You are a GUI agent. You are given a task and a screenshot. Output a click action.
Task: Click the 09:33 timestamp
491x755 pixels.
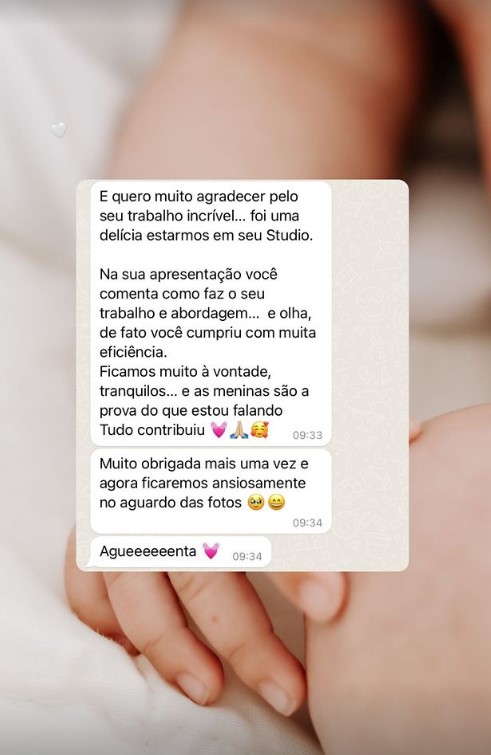307,435
